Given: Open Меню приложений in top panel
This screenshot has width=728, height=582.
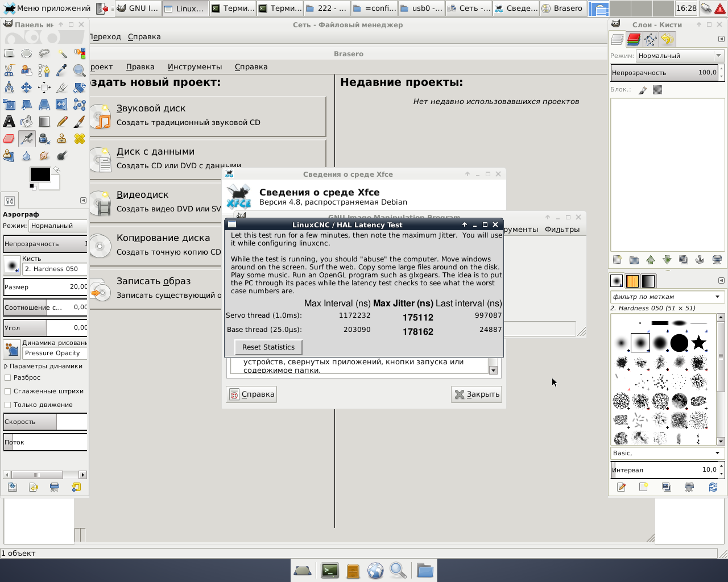Looking at the screenshot, I should tap(47, 8).
